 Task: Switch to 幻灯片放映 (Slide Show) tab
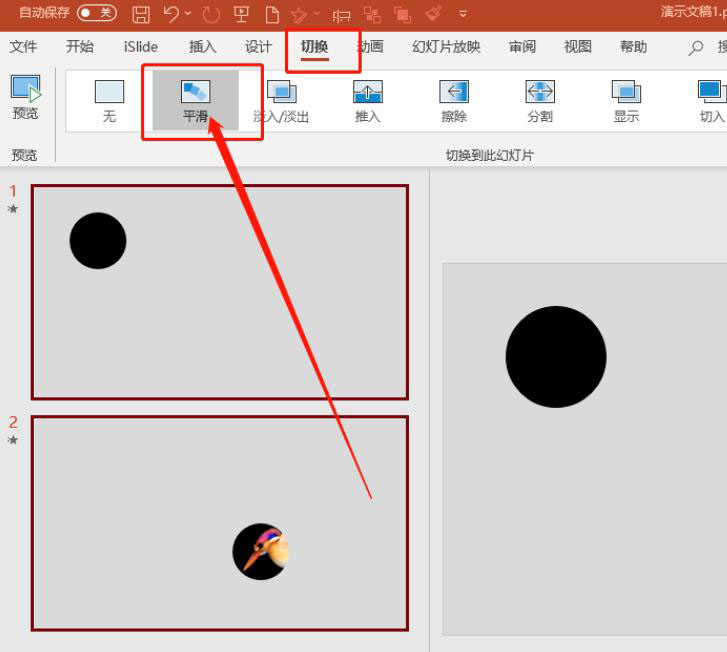coord(446,47)
